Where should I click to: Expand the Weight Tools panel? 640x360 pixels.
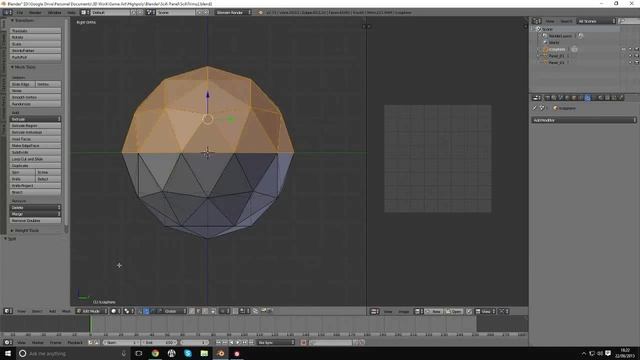click(24, 231)
